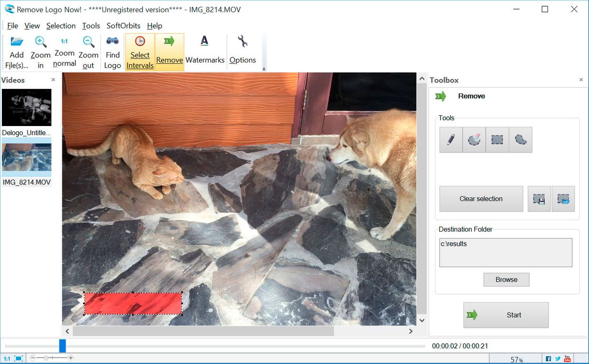Select the eraser tool in the Toolbox
This screenshot has width=589, height=364.
point(474,140)
